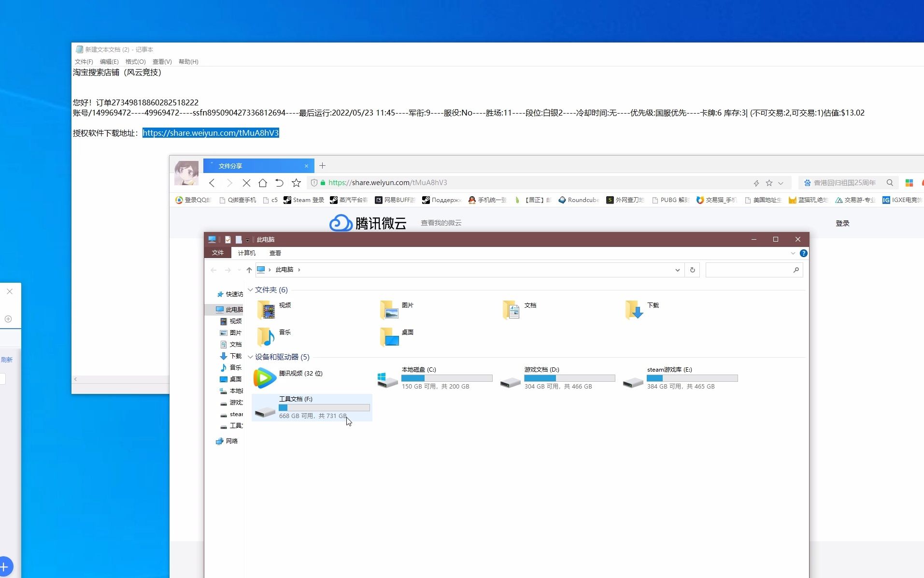Open PUBG 解封 bookmark

[x=670, y=200]
